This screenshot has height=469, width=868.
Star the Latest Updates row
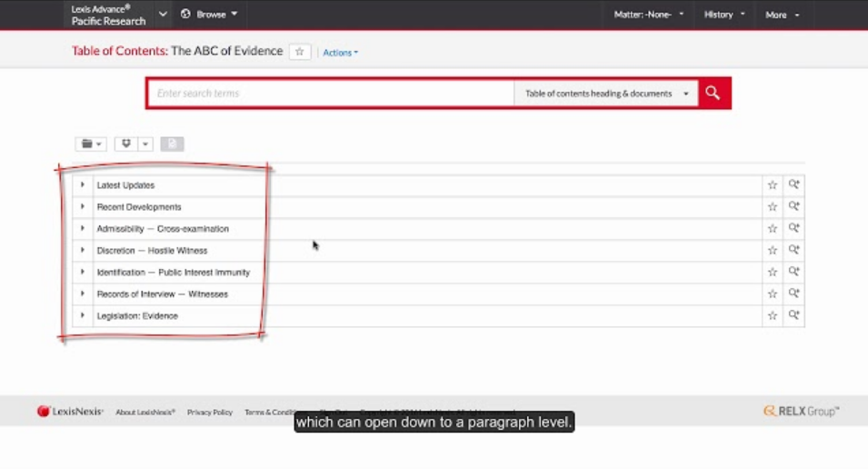point(773,185)
